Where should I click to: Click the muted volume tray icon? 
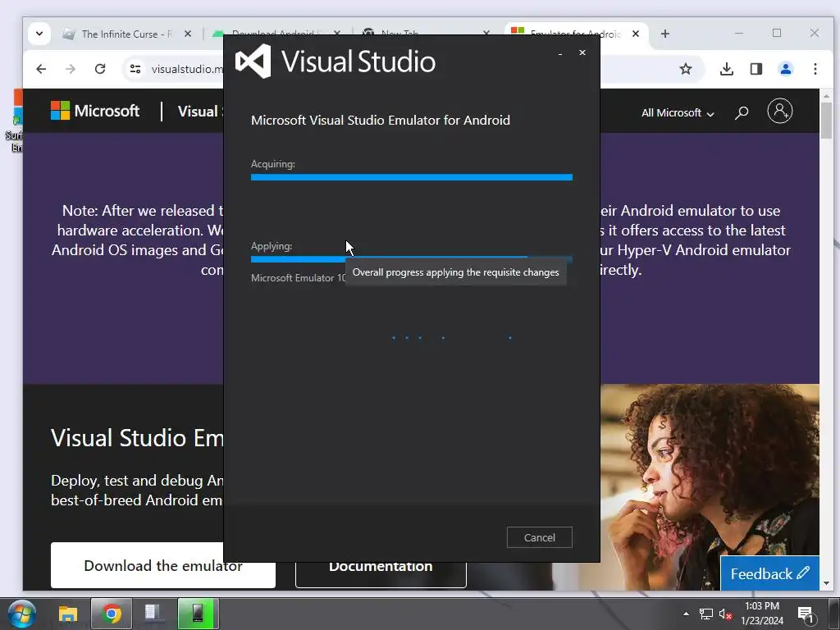click(x=725, y=614)
